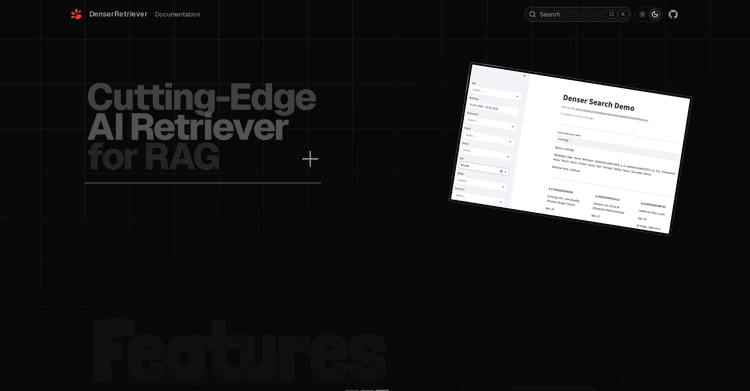750x391 pixels.
Task: Open the GitHub repository icon
Action: pyautogui.click(x=673, y=14)
